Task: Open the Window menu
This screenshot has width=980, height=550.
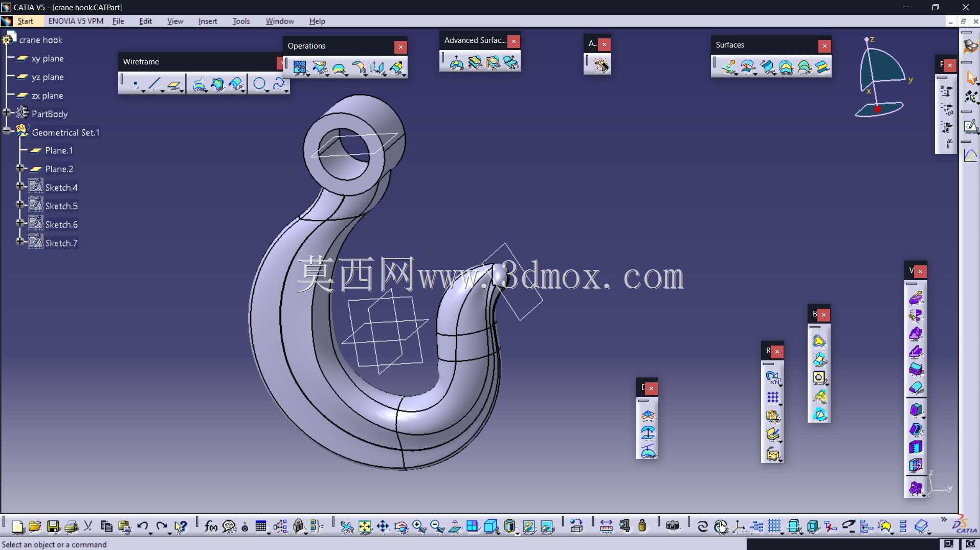Action: pos(280,21)
